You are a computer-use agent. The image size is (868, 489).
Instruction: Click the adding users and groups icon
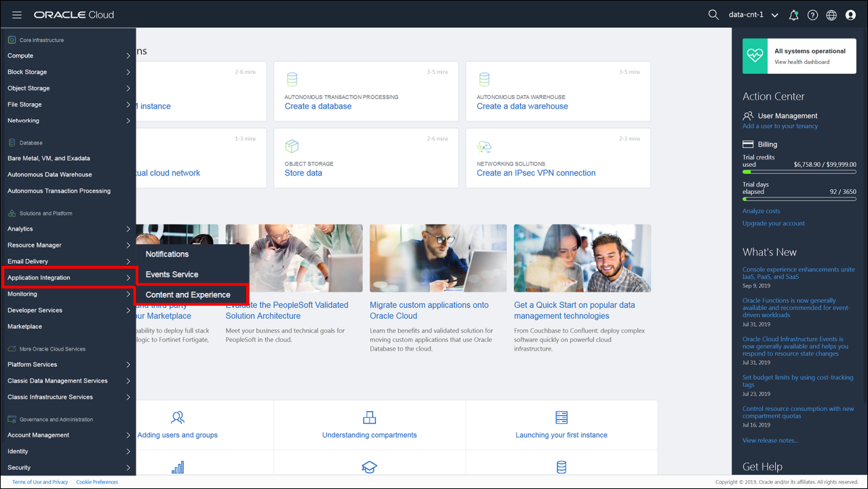click(x=178, y=417)
